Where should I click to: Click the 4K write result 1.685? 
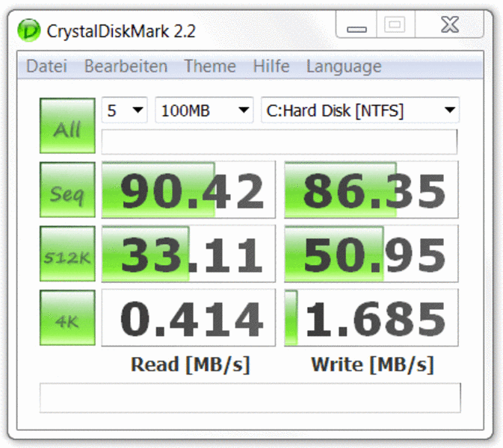371,317
